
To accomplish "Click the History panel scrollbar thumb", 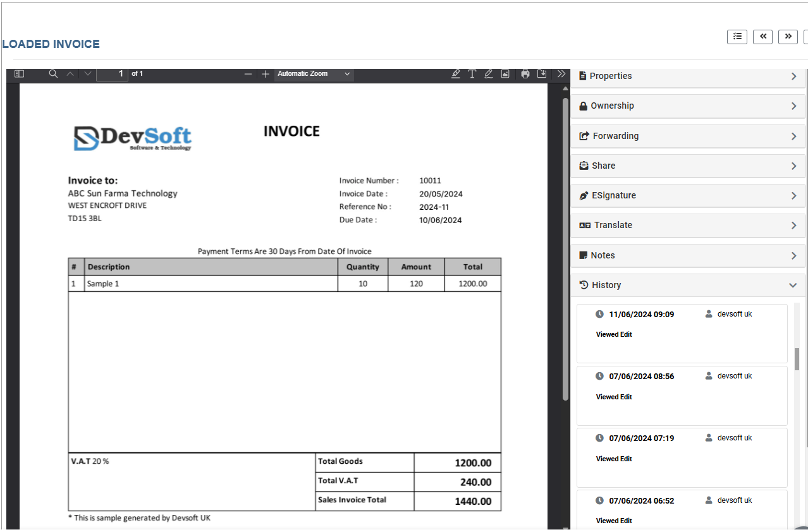I will [x=797, y=359].
